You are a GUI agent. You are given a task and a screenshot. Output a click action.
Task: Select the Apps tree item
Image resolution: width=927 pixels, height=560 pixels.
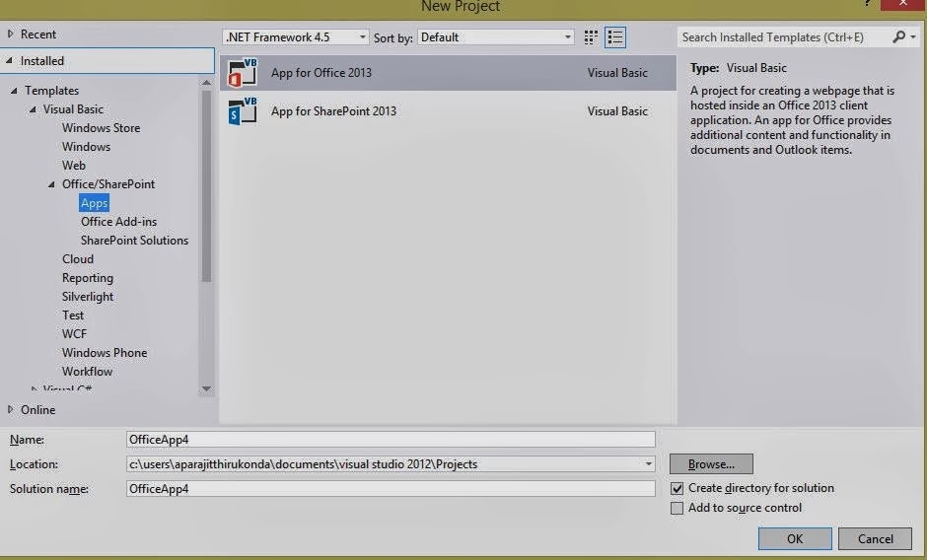click(94, 203)
